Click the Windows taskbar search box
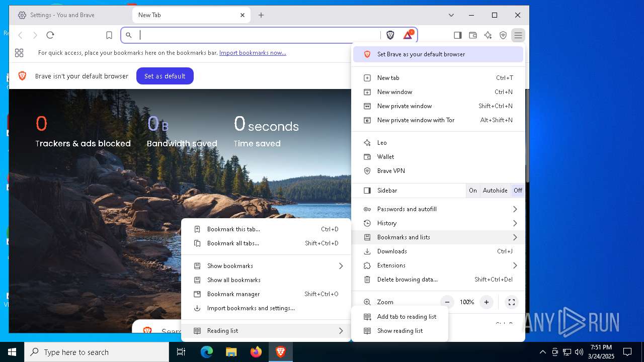644x362 pixels. (x=97, y=352)
